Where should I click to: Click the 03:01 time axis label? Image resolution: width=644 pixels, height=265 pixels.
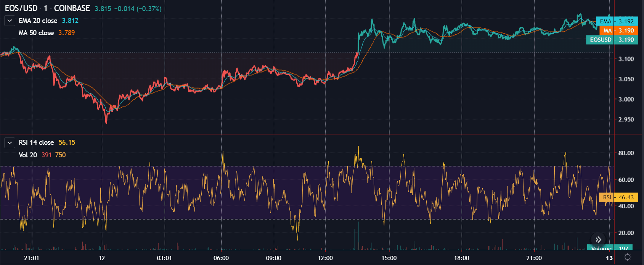coord(164,258)
